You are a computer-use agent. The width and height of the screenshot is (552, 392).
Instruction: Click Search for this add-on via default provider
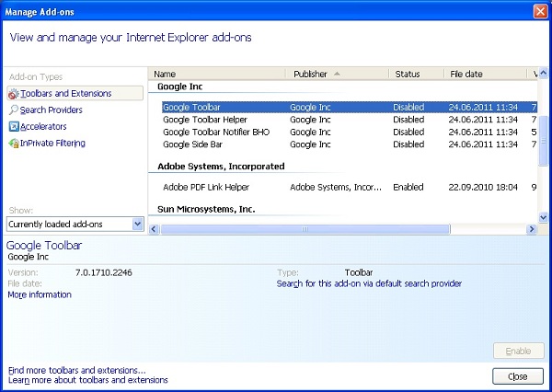[x=369, y=283]
